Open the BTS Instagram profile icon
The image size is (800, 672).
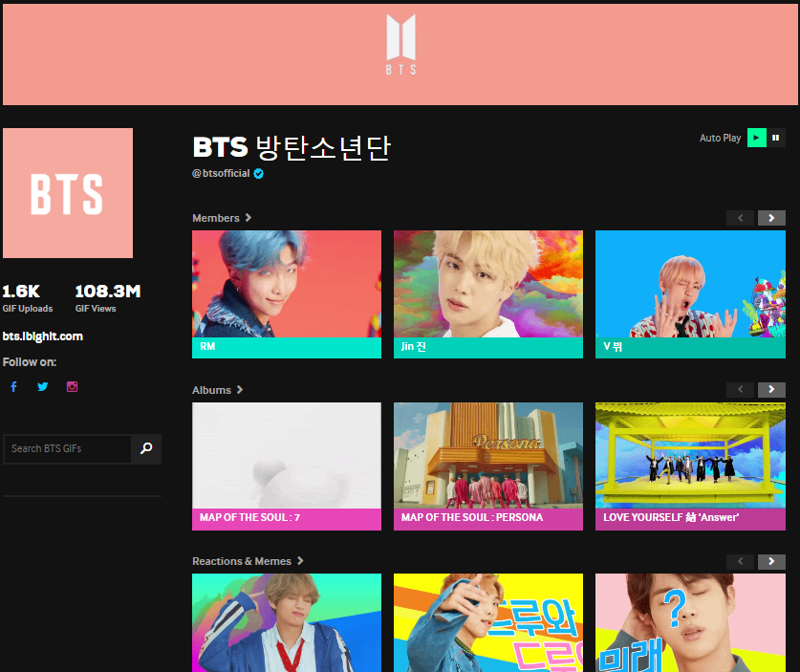(72, 387)
